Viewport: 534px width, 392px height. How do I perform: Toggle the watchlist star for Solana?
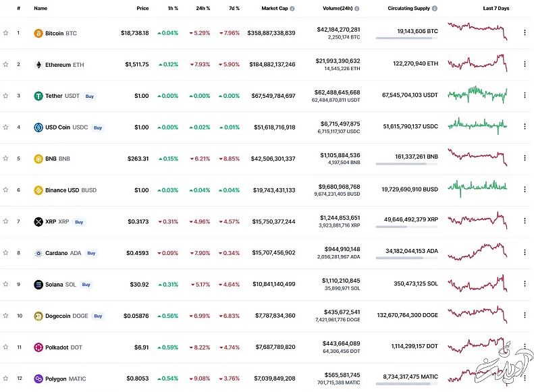[x=5, y=285]
